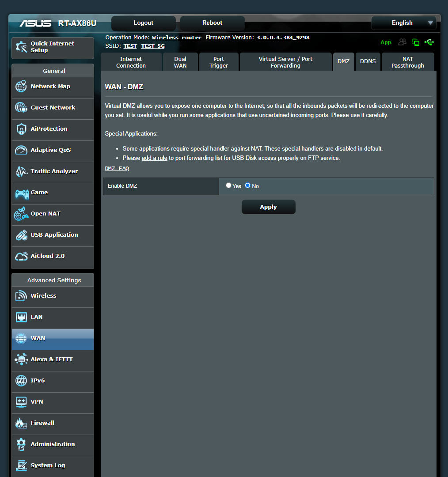Switch to Internet Connection tab
Image resolution: width=448 pixels, height=477 pixels.
pyautogui.click(x=131, y=62)
